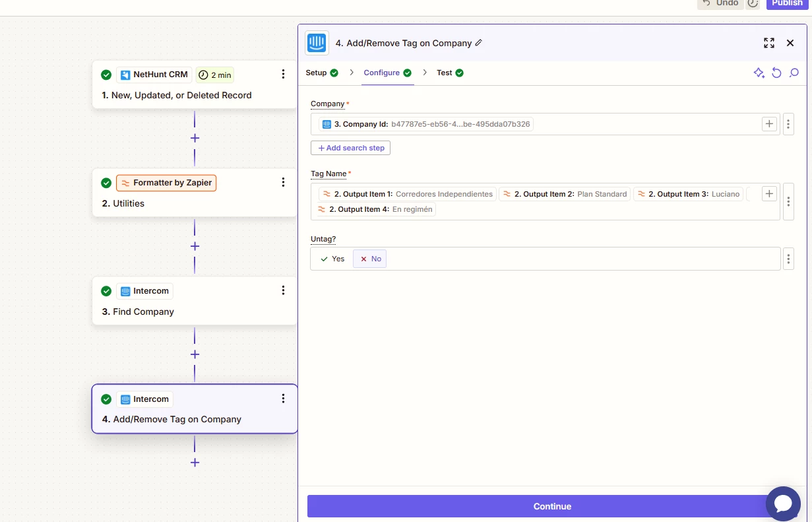Click Output Item 2 Plan Standard pill
This screenshot has height=522, width=812.
(565, 194)
